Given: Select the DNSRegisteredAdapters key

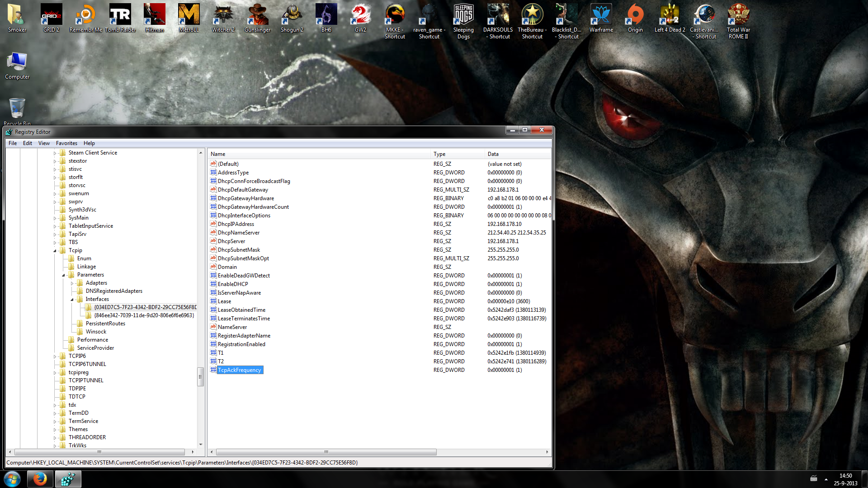Looking at the screenshot, I should [114, 291].
